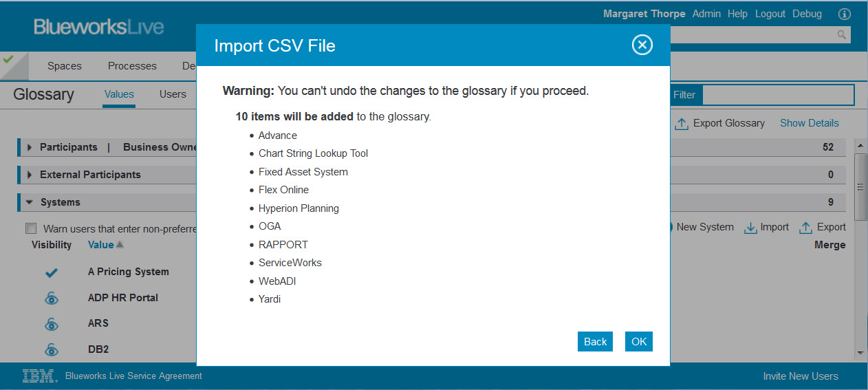
Task: Click the Import download arrow icon
Action: 750,228
